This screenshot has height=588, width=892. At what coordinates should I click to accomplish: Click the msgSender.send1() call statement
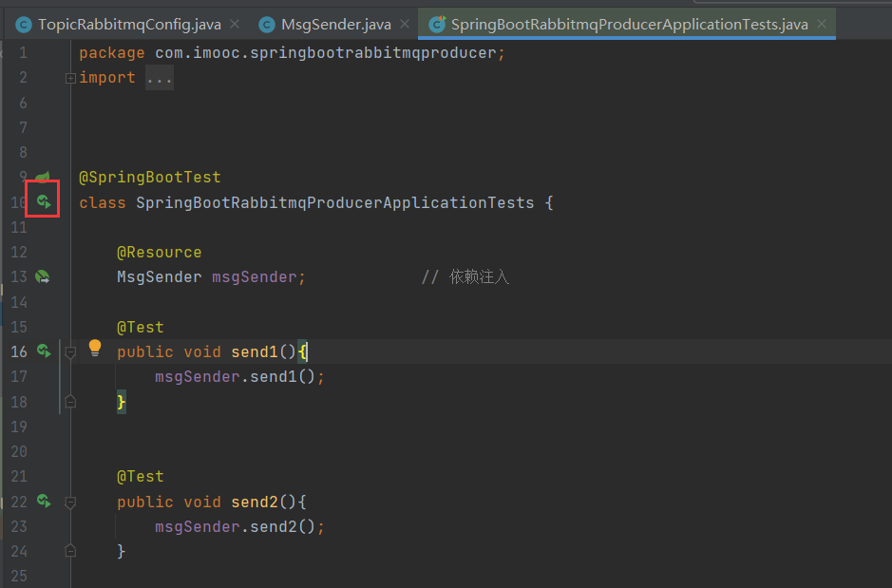tap(239, 377)
